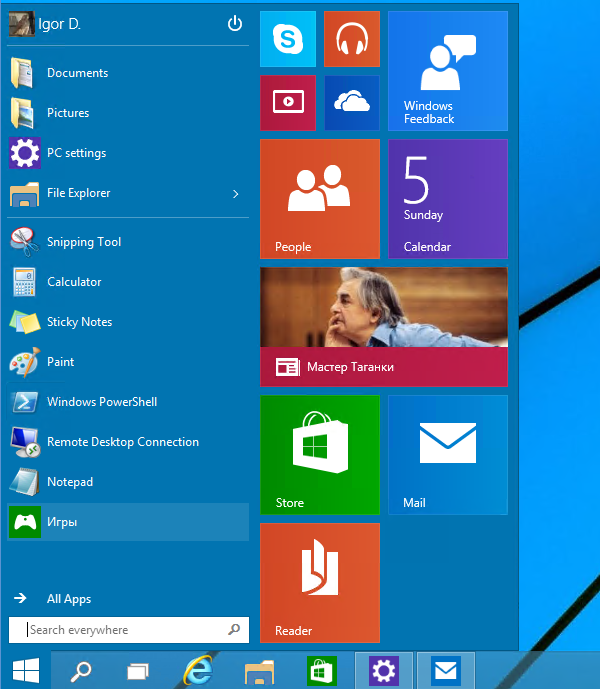This screenshot has width=600, height=689.
Task: Launch Paint
Action: 128,362
